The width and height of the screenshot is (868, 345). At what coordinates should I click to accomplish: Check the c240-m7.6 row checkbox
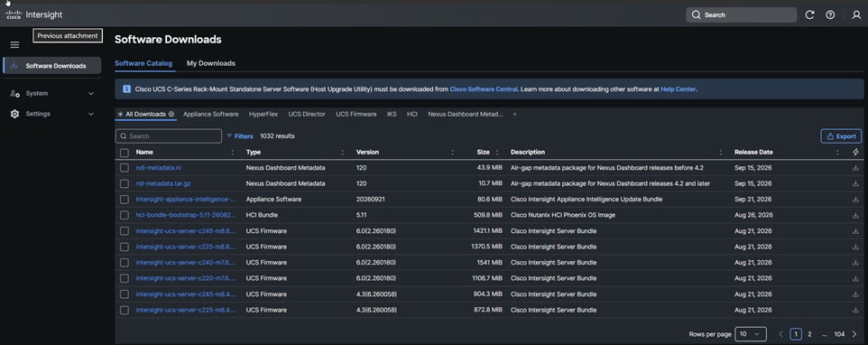(x=124, y=263)
